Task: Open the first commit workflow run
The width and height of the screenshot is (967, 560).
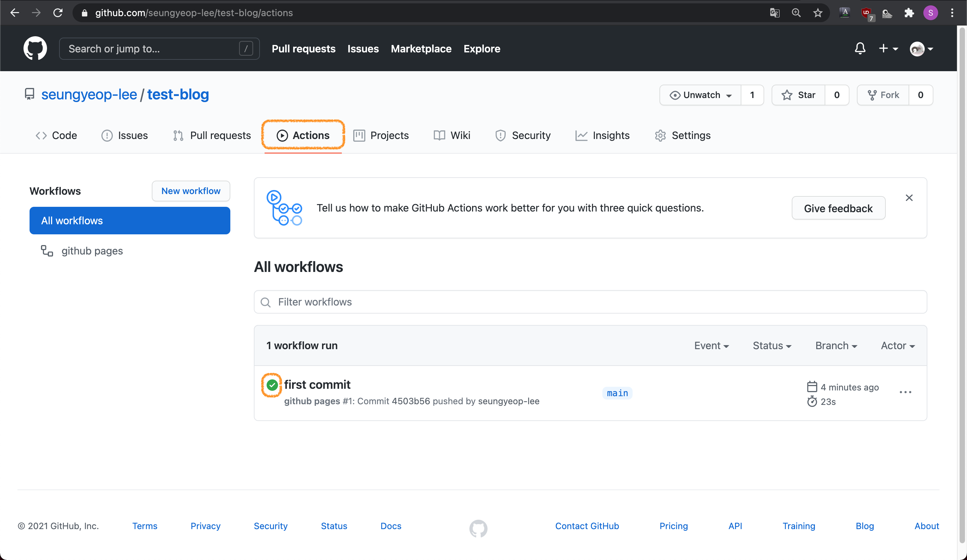Action: point(317,385)
